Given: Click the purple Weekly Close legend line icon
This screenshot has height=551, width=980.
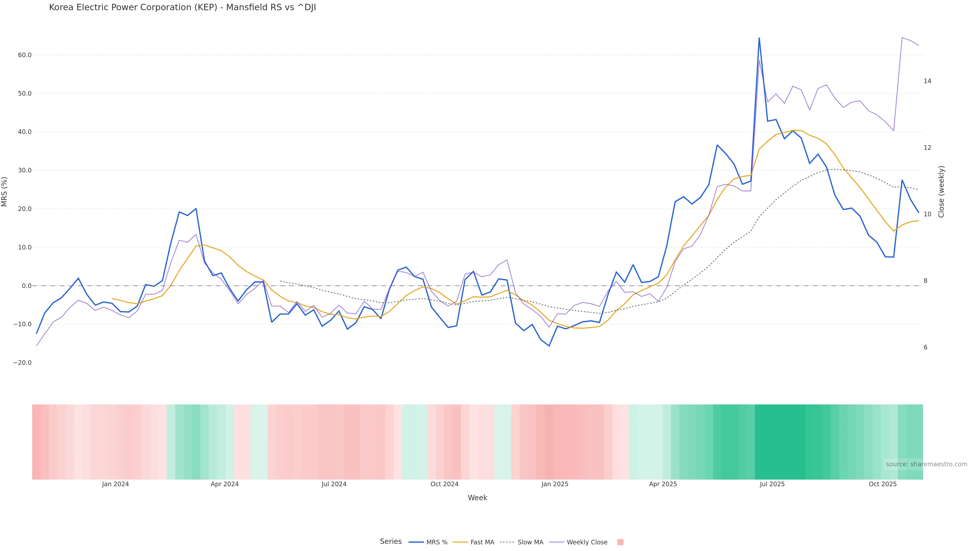Looking at the screenshot, I should click(x=557, y=542).
